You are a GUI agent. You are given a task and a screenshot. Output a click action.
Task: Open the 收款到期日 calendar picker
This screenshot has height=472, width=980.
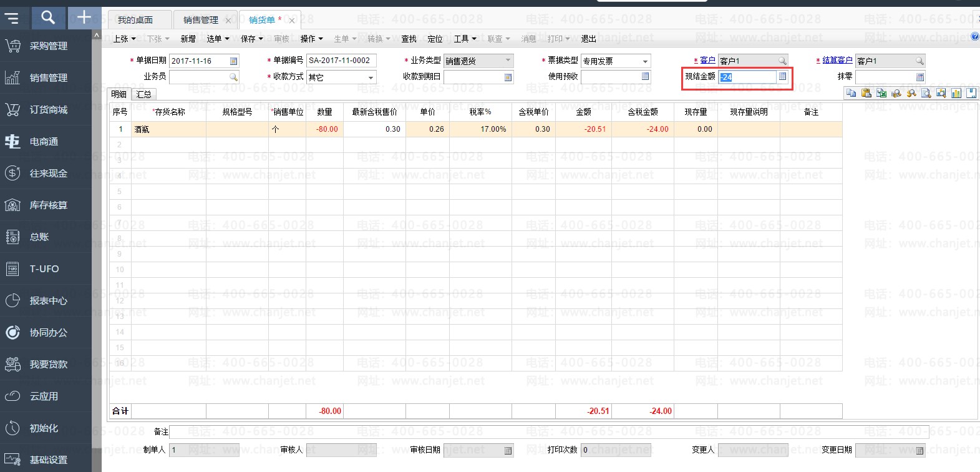508,77
